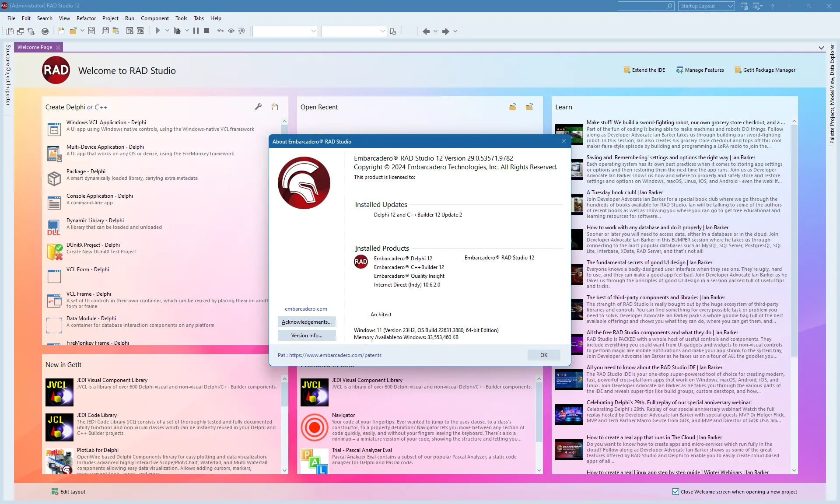The height and width of the screenshot is (504, 840).
Task: Click the Open Project toolbar icon
Action: 116,31
